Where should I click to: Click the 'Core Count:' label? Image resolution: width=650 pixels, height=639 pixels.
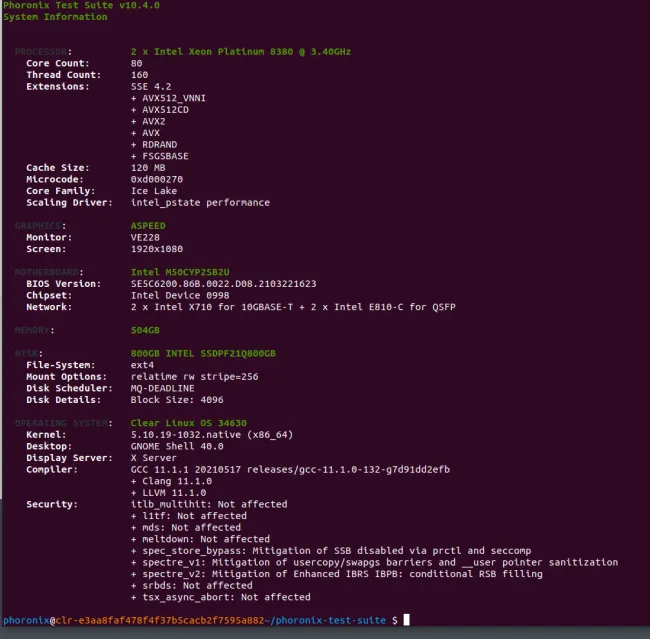click(58, 63)
